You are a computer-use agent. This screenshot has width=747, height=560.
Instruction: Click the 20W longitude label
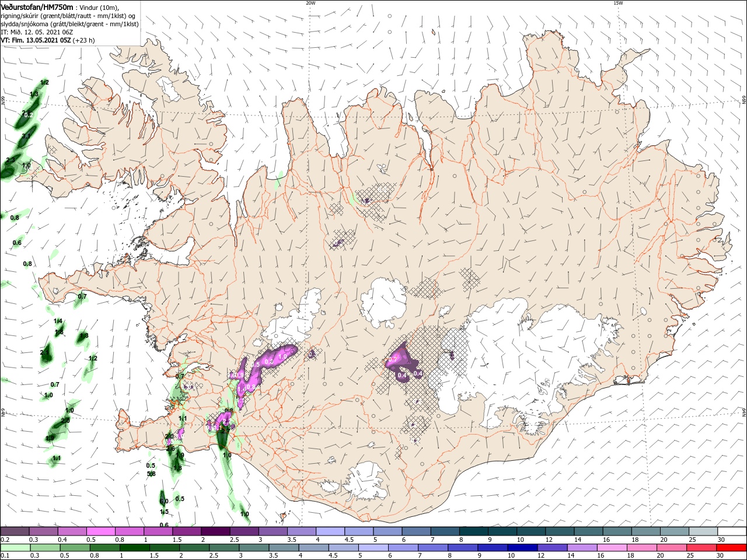310,3
